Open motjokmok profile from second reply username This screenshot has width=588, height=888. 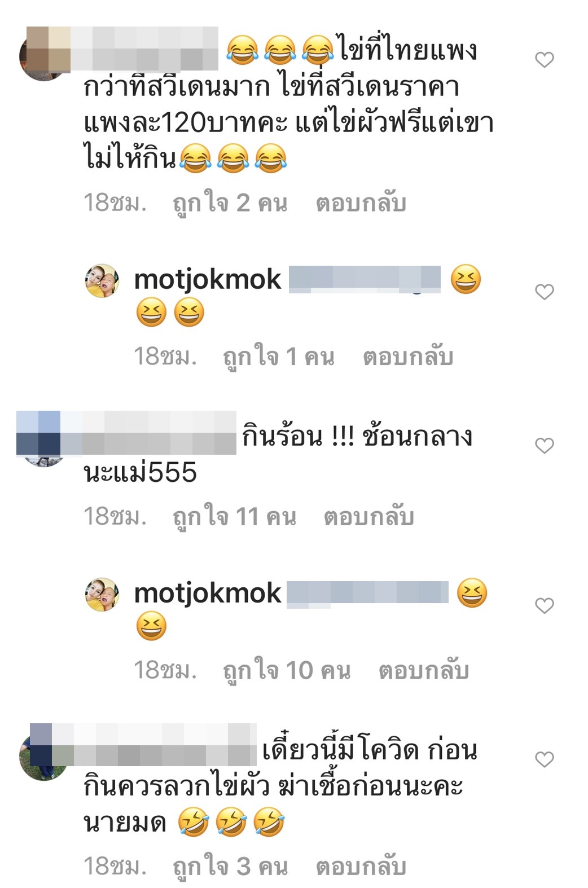tap(208, 594)
